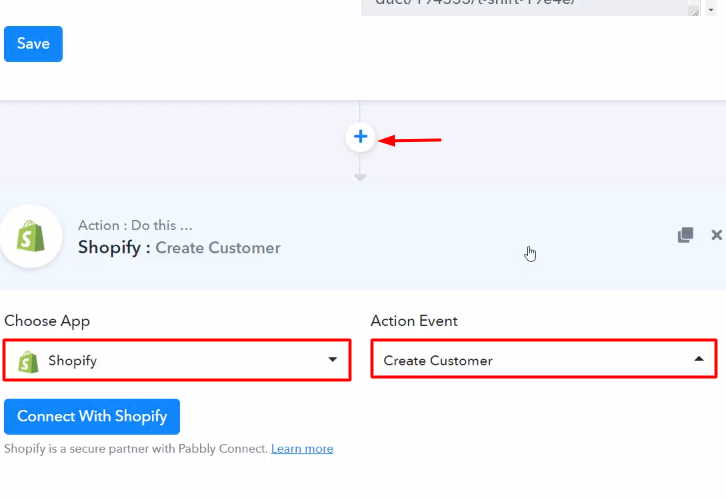Duplicate the Shopify action step
726x500 pixels.
click(x=685, y=235)
